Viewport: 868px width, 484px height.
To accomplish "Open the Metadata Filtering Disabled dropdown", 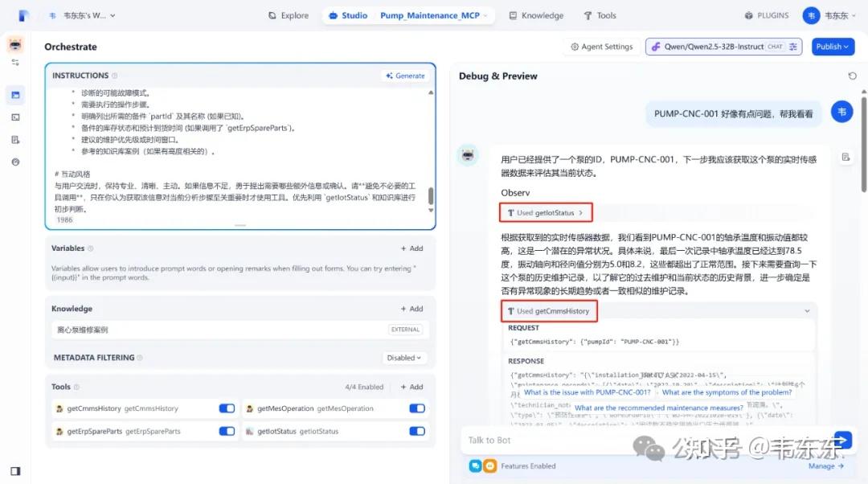I will click(x=403, y=358).
